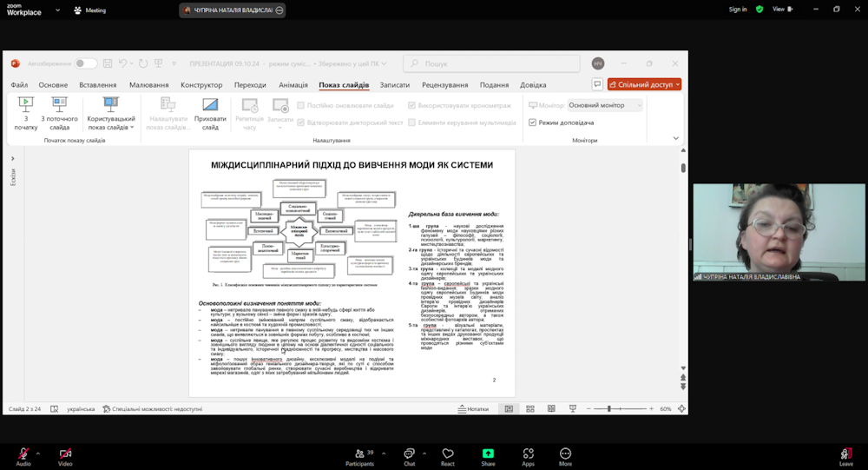This screenshot has height=470, width=868.
Task: Open Zoom Apps button
Action: coord(528,457)
